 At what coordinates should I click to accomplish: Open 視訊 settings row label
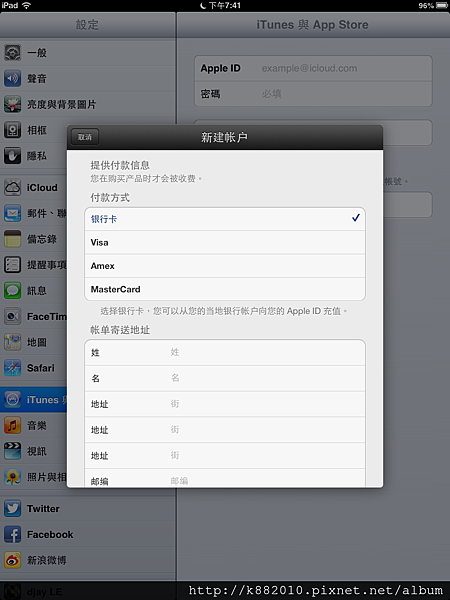[x=37, y=451]
